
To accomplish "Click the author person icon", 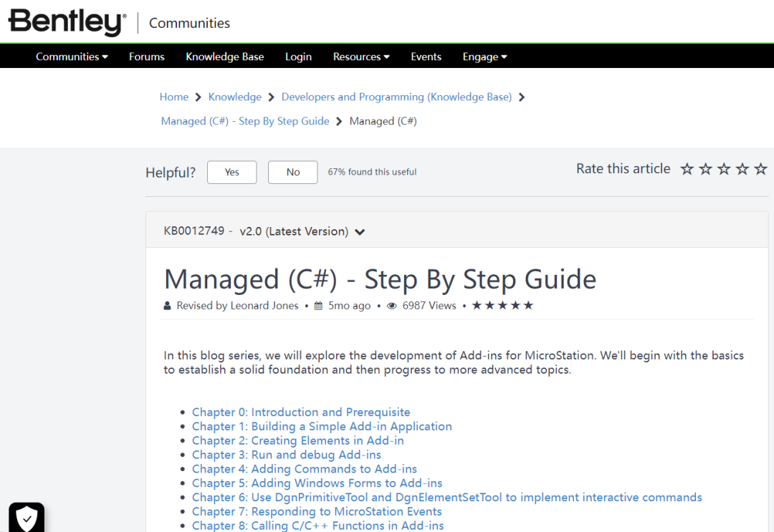I will (x=167, y=306).
